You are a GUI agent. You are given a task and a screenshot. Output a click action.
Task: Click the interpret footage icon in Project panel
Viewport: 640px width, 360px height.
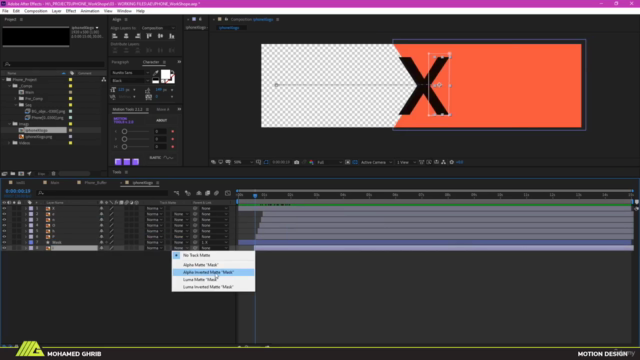click(x=4, y=173)
